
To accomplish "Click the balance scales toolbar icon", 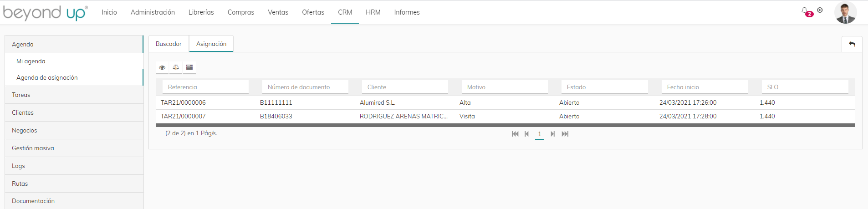I will [x=176, y=67].
